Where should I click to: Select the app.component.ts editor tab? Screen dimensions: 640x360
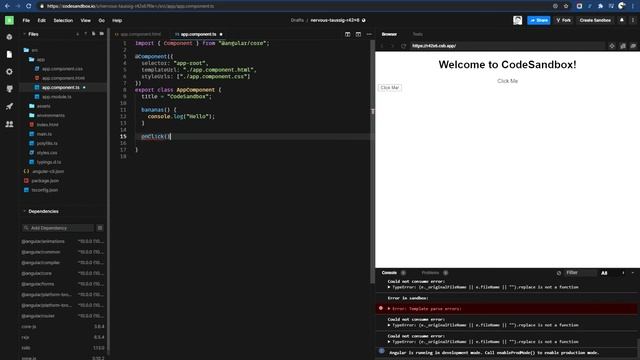click(199, 34)
